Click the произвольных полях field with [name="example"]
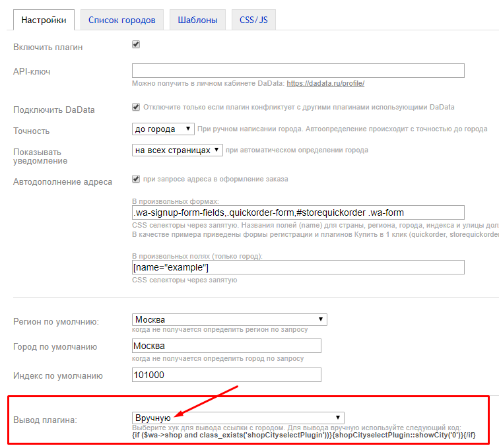Screen dimensions: 499x448 pos(298,267)
